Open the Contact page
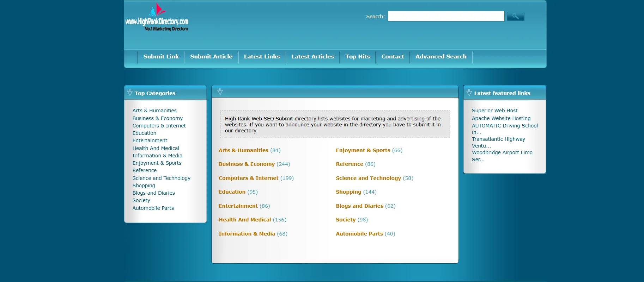The image size is (644, 282). [393, 56]
